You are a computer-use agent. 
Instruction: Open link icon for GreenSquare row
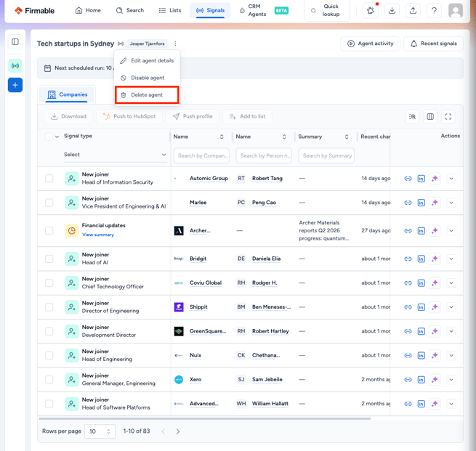click(408, 331)
